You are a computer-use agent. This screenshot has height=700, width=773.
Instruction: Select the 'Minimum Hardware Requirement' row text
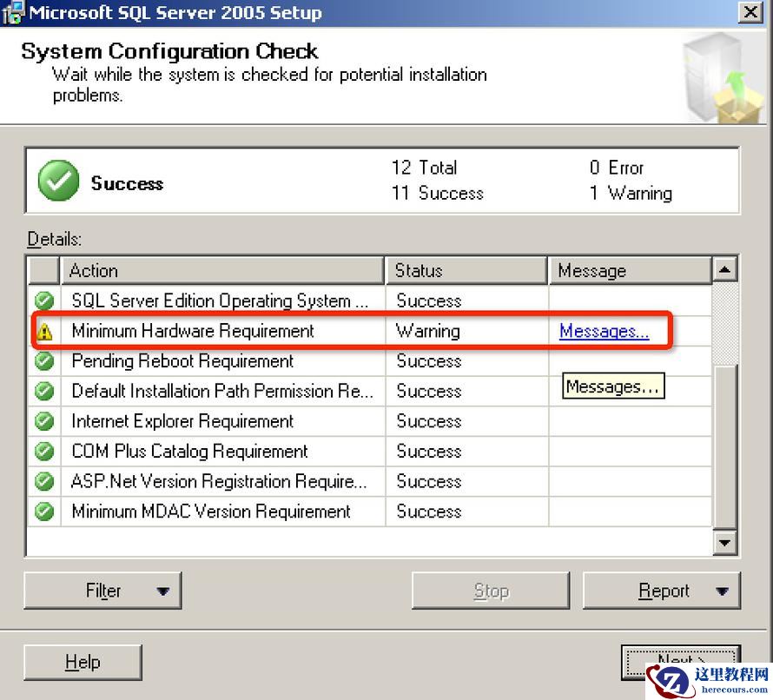[193, 331]
